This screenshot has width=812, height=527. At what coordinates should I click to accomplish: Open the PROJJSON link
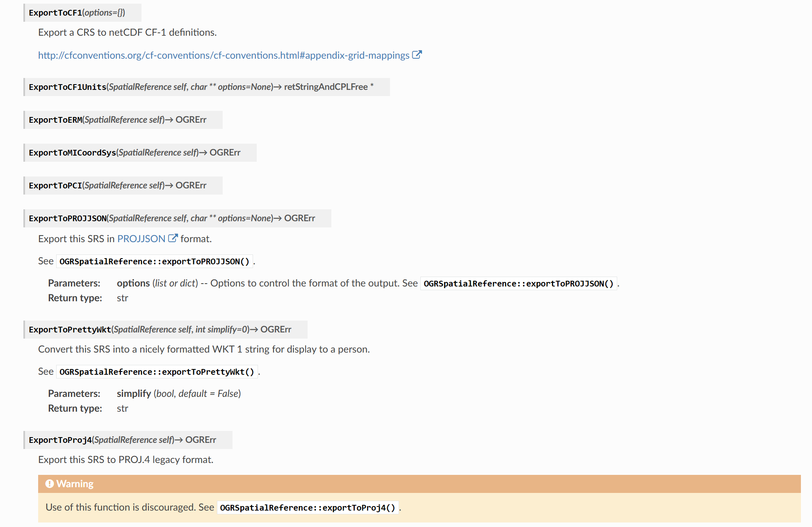(x=141, y=239)
